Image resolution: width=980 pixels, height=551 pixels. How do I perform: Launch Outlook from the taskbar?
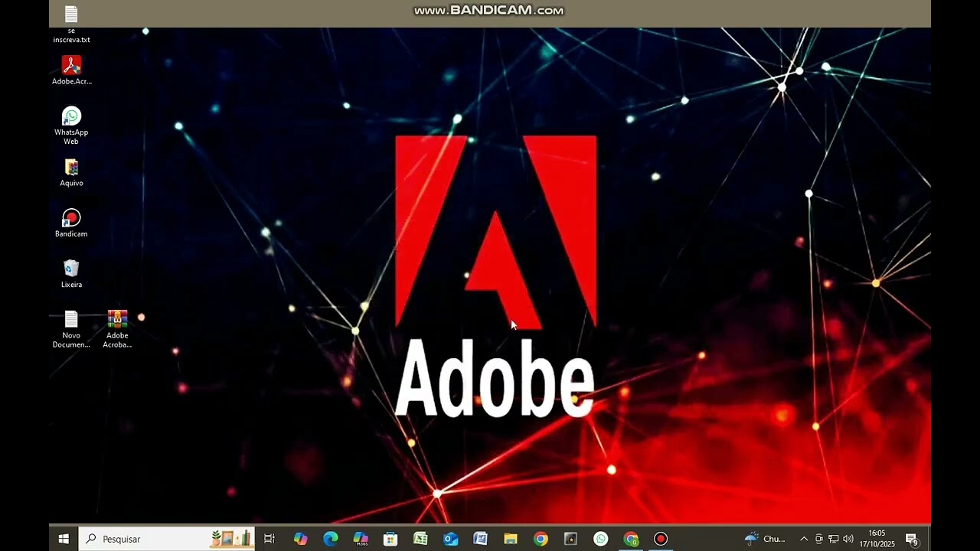point(451,539)
